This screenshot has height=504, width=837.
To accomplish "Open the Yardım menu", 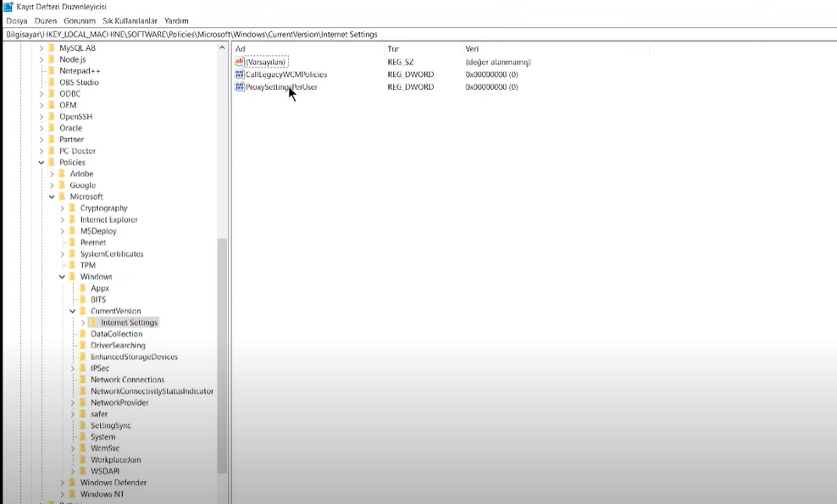I will pos(176,20).
